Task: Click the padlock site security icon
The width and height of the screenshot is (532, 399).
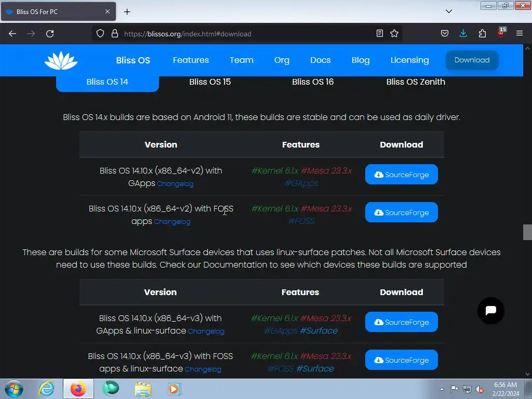Action: (115, 34)
